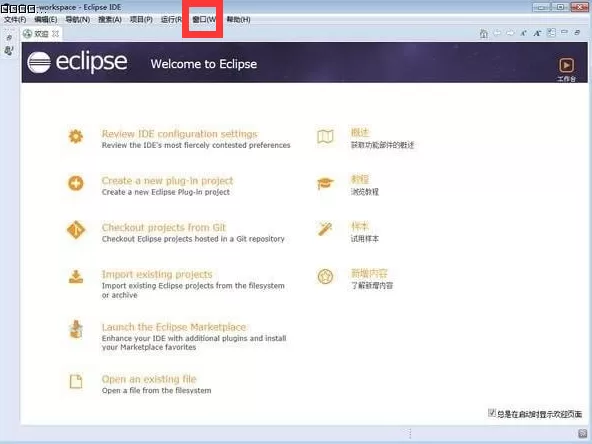Toggle the 总是在启动时显示欢迎页面 checkbox

click(x=492, y=413)
